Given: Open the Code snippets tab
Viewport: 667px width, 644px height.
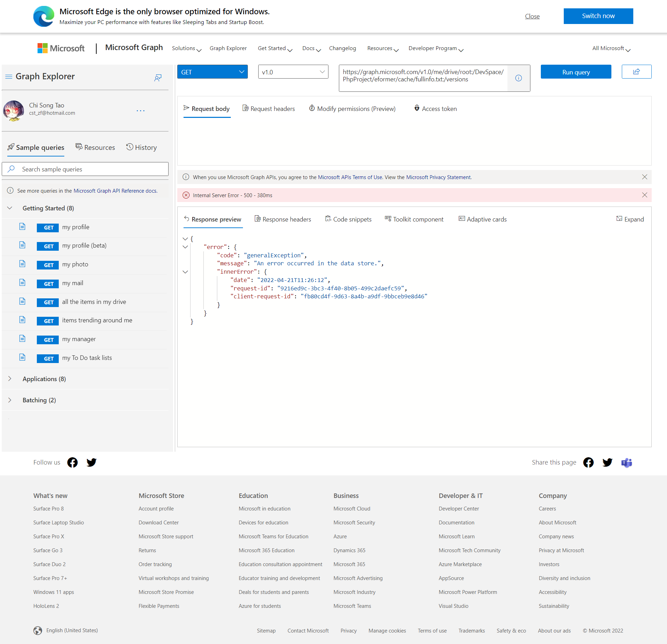Looking at the screenshot, I should (x=348, y=219).
